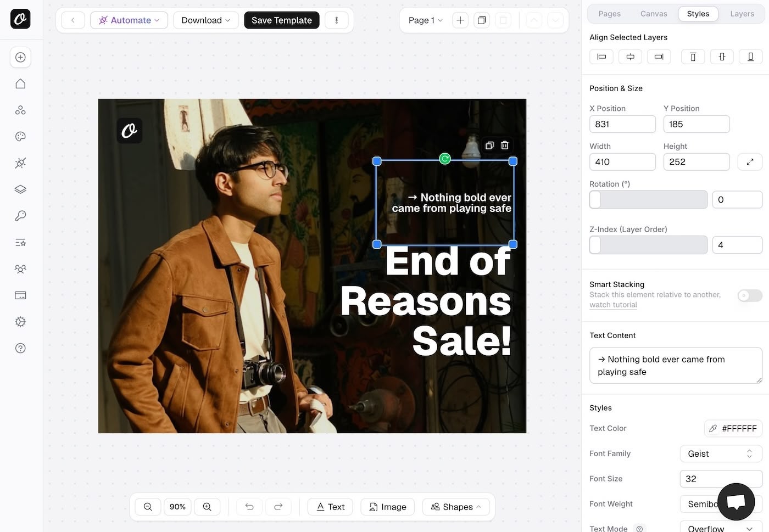Click the X Position input field
769x532 pixels.
(622, 124)
